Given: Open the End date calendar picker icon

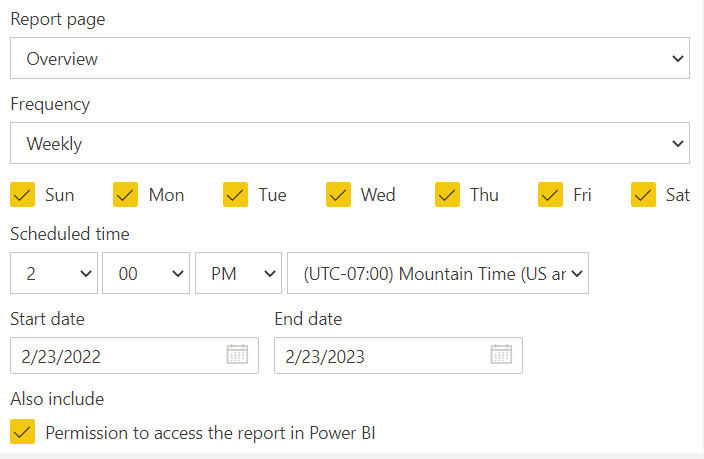Looking at the screenshot, I should (501, 354).
